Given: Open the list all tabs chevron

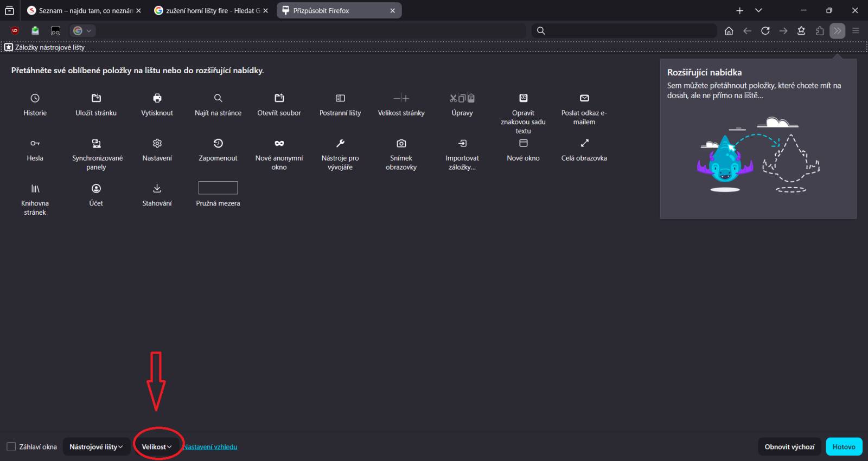Looking at the screenshot, I should tap(758, 10).
